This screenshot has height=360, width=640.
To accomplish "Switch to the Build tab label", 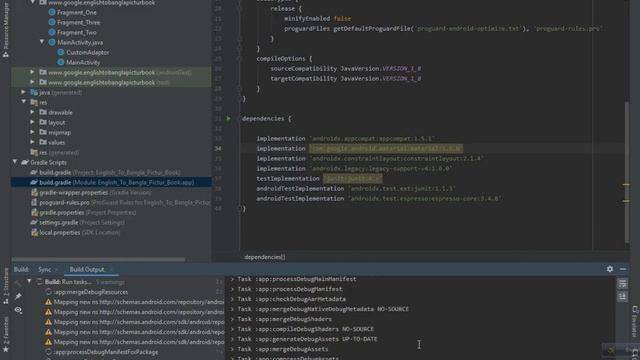I will tap(21, 269).
